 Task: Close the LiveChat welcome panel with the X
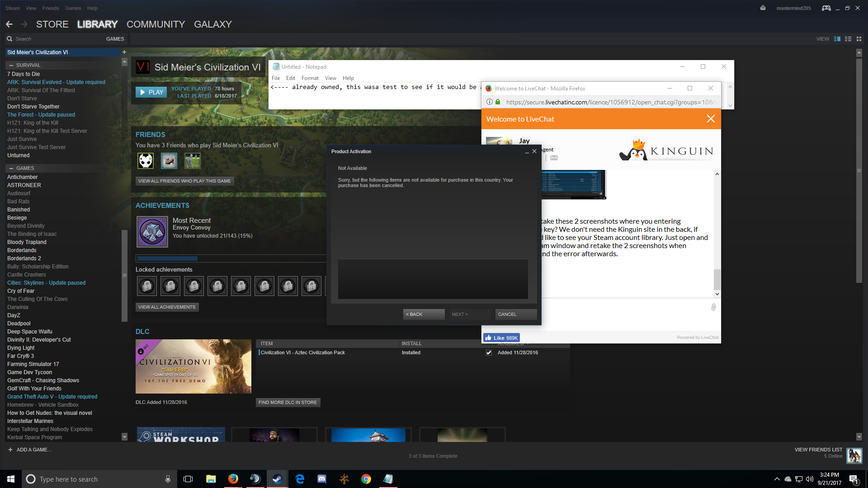coord(711,119)
